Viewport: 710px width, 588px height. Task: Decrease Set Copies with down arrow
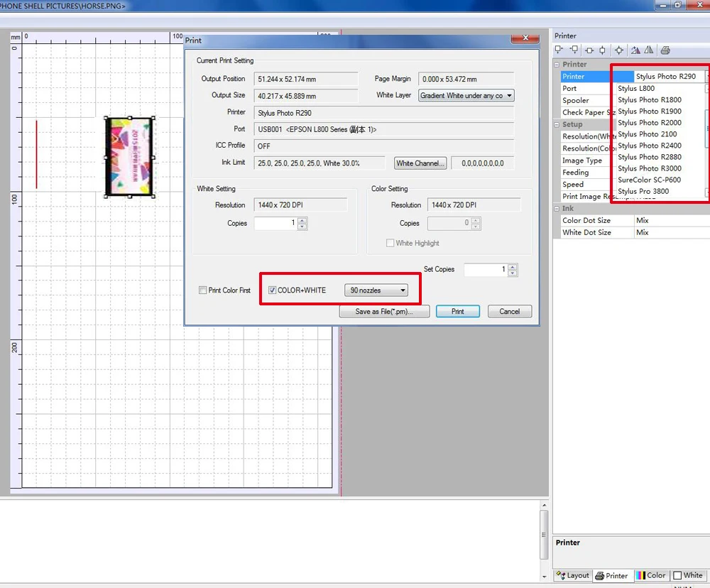512,273
